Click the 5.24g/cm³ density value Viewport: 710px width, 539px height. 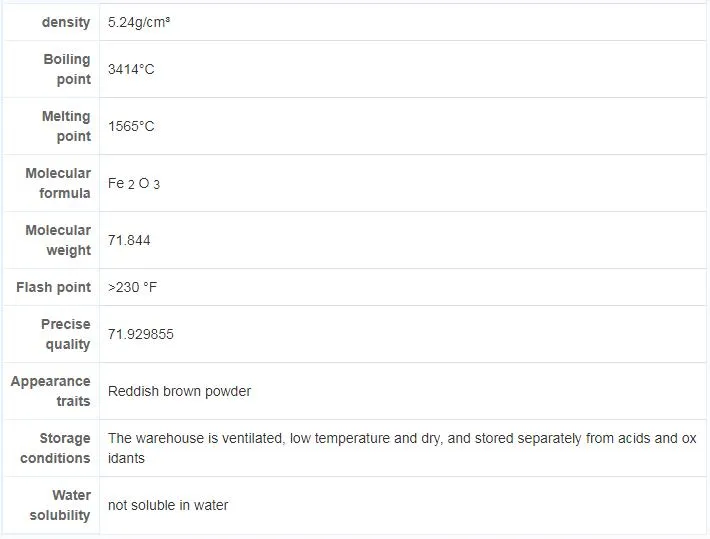(139, 22)
